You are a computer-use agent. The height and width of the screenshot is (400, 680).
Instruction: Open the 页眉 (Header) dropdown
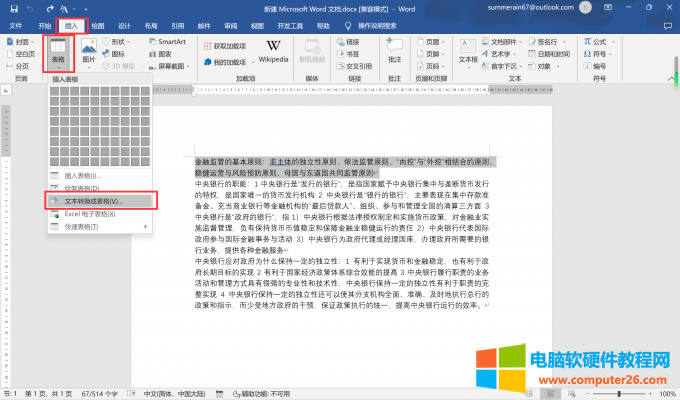tap(433, 42)
